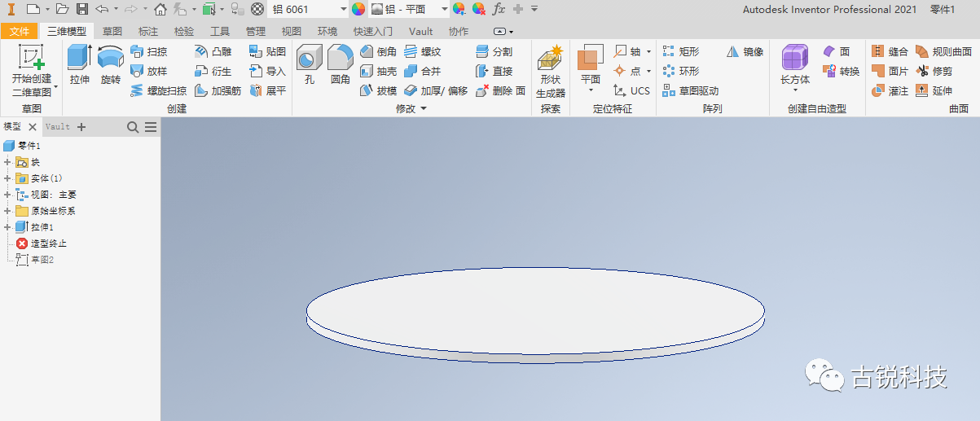Image resolution: width=980 pixels, height=421 pixels.
Task: Select the 长方体 freeform box tool
Action: coord(794,67)
